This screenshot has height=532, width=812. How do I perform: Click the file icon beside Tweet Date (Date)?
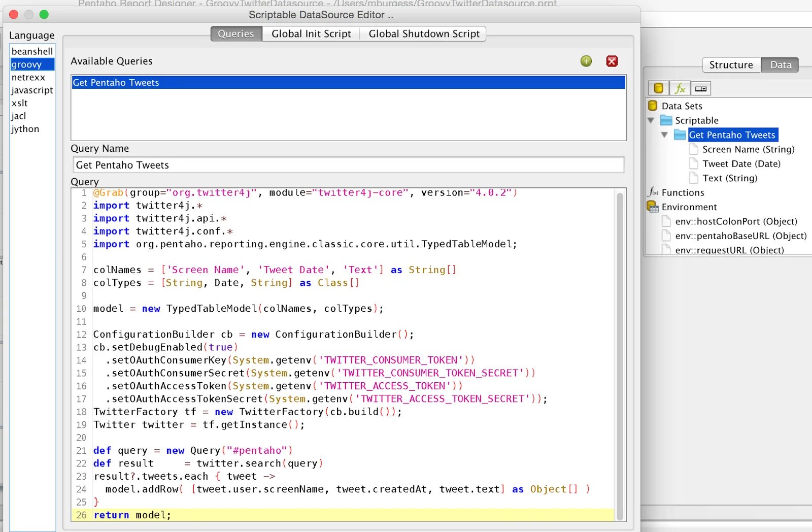(694, 163)
